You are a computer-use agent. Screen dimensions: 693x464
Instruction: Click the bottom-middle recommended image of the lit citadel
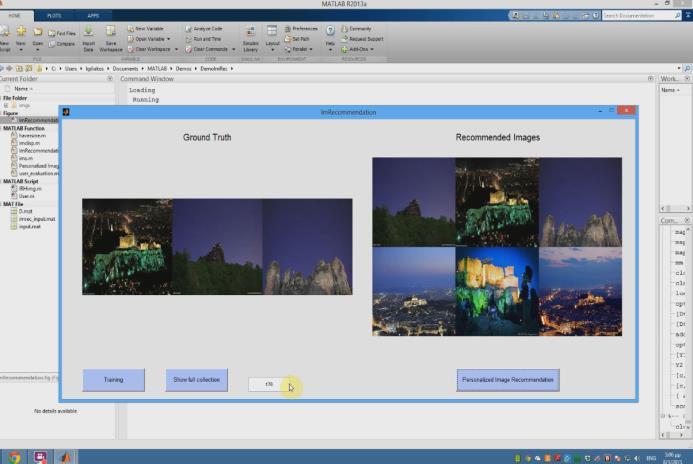point(497,291)
